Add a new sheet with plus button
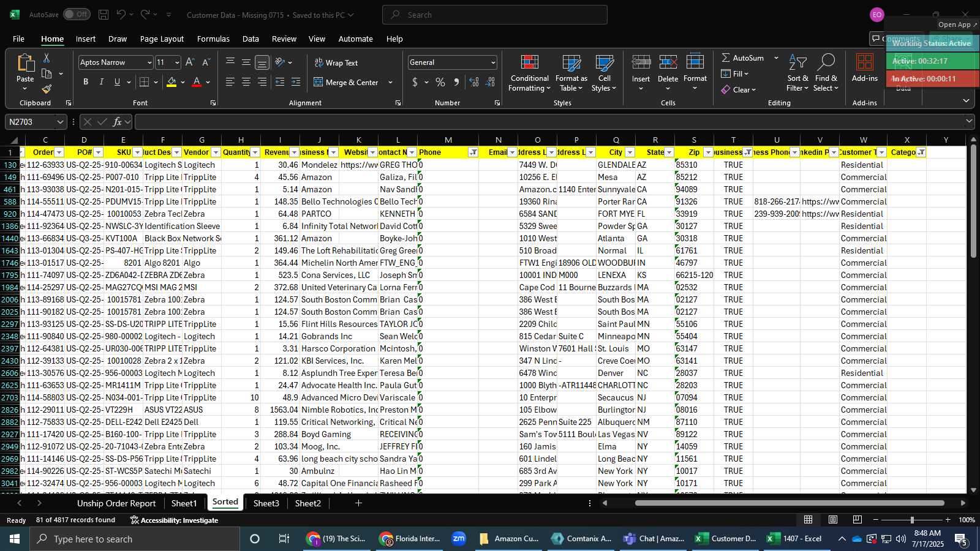Viewport: 980px width, 551px height. 358,503
